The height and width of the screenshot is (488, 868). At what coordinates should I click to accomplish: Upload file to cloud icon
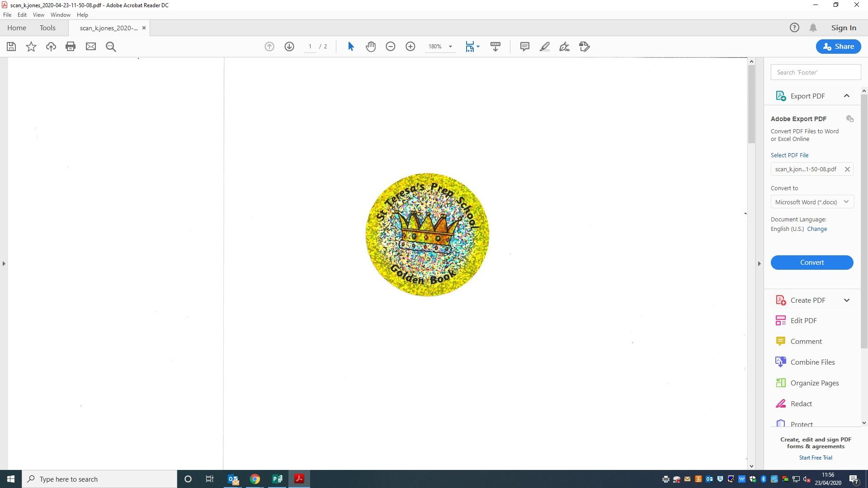(x=51, y=47)
